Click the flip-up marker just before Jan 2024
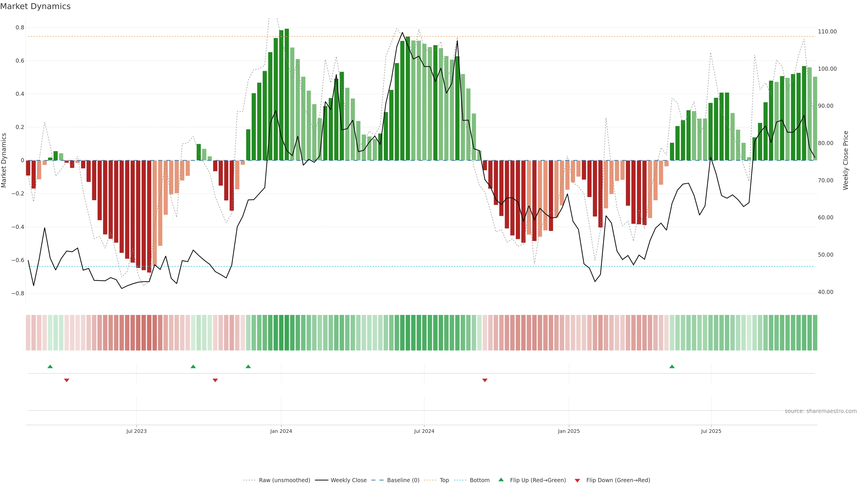 tap(248, 366)
